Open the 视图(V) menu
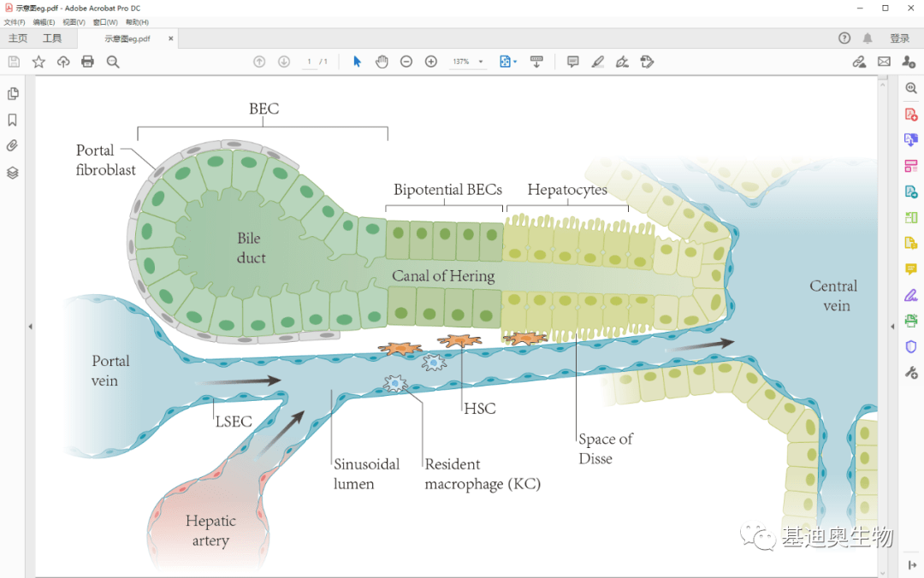Viewport: 924px width, 578px height. 74,22
